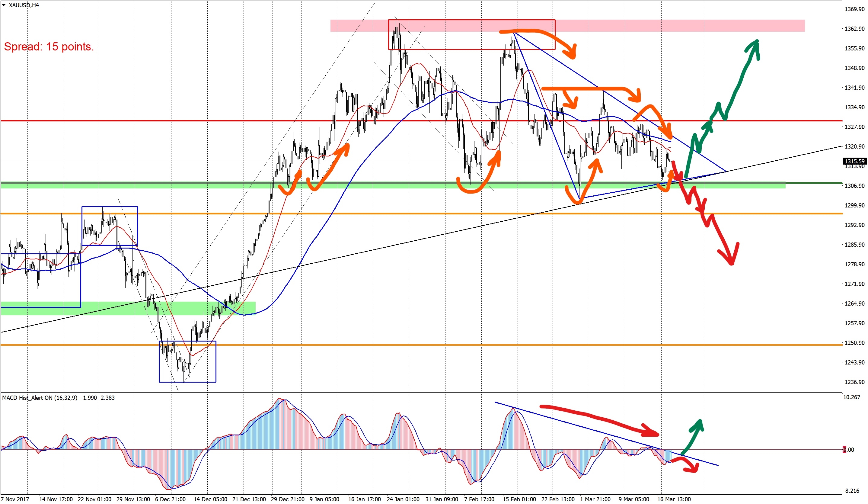
Task: Click the 16 Jan 17:00 time label
Action: pyautogui.click(x=364, y=499)
